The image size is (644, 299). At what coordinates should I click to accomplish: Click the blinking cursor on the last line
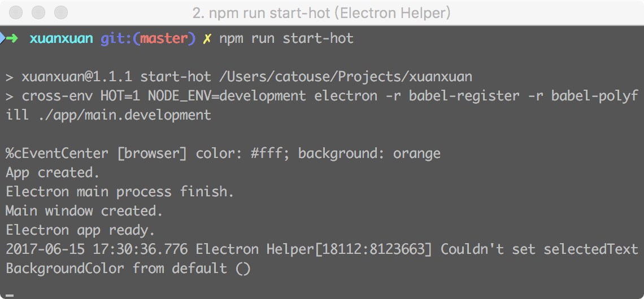coord(10,294)
